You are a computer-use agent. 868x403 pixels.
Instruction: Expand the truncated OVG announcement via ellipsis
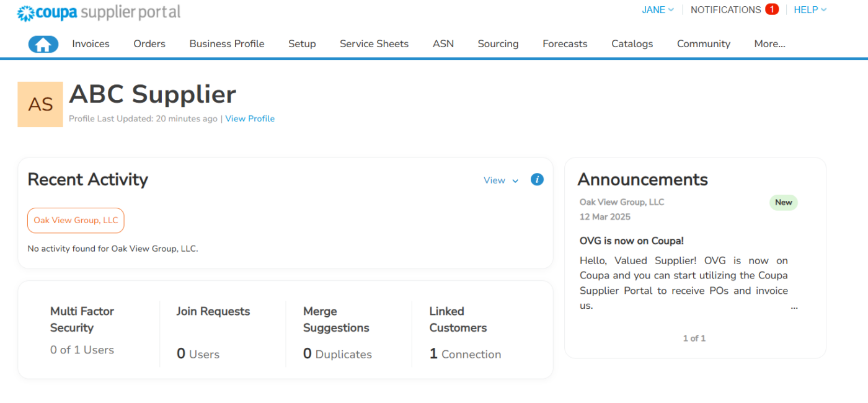click(794, 306)
